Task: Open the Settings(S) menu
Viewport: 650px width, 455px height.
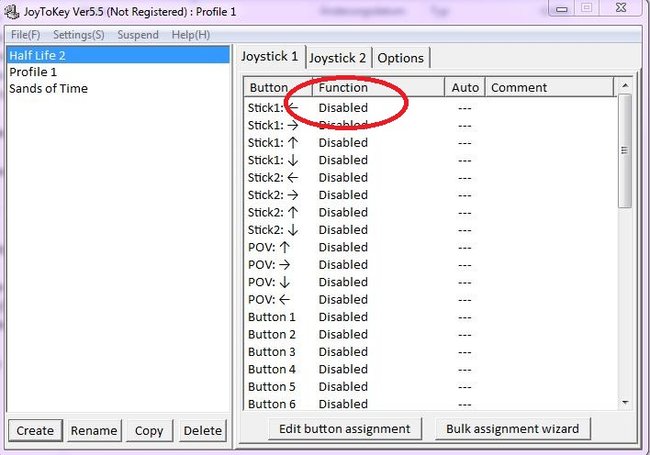Action: 79,35
